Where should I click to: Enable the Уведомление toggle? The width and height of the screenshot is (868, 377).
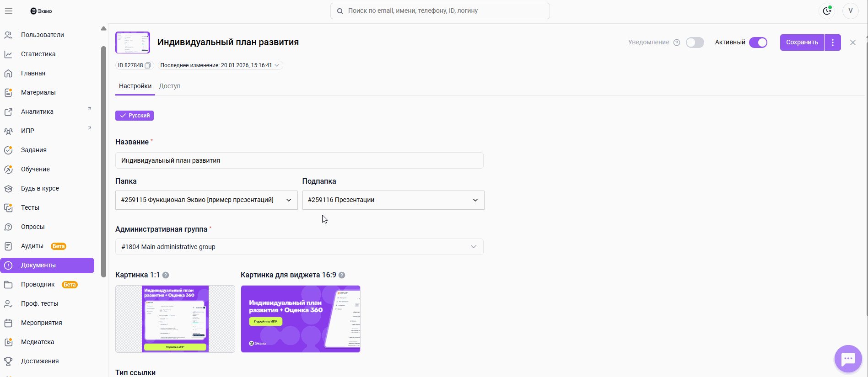tap(695, 42)
